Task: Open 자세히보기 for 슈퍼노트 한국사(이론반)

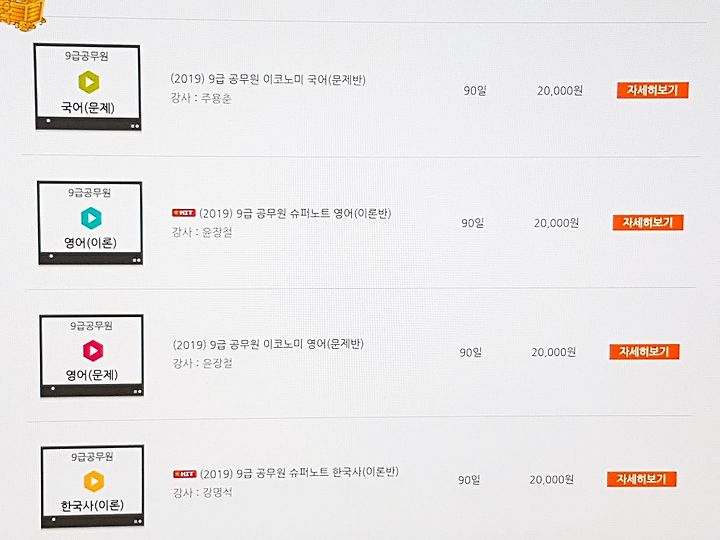Action: 641,479
